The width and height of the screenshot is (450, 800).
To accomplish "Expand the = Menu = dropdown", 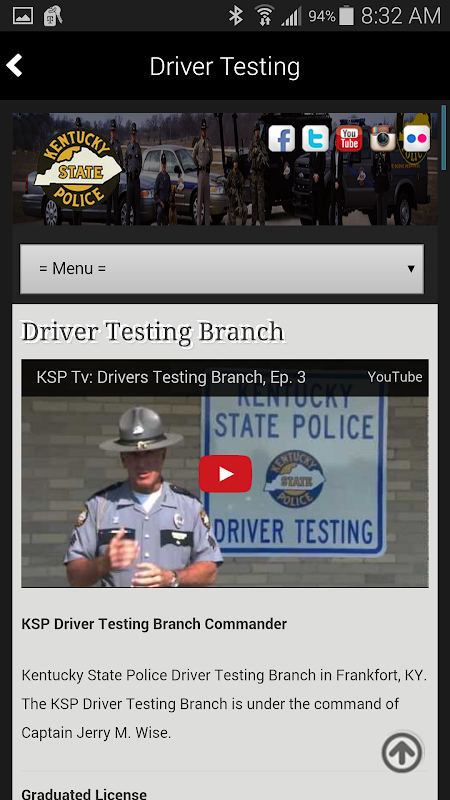I will click(222, 268).
